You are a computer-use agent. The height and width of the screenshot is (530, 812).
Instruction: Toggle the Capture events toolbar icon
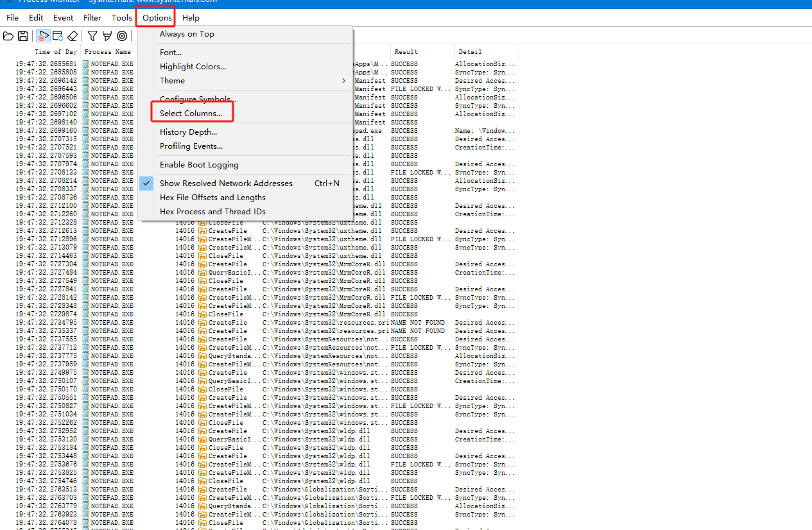coord(43,36)
